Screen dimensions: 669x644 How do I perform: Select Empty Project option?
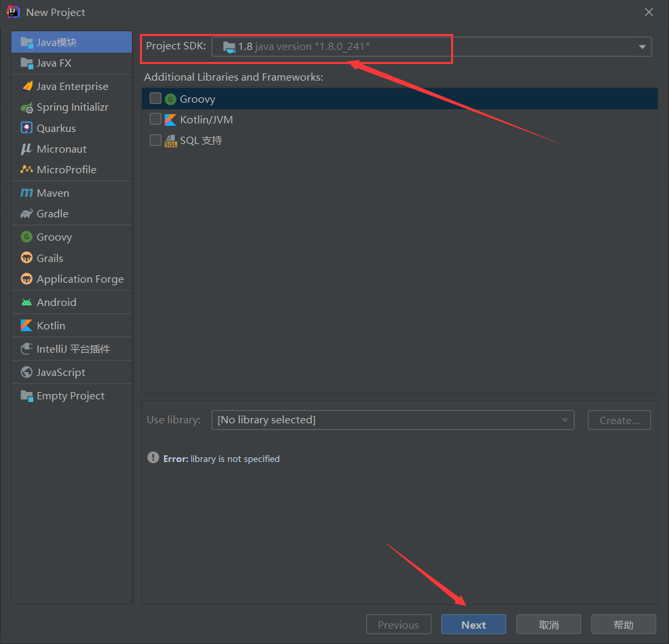coord(72,395)
